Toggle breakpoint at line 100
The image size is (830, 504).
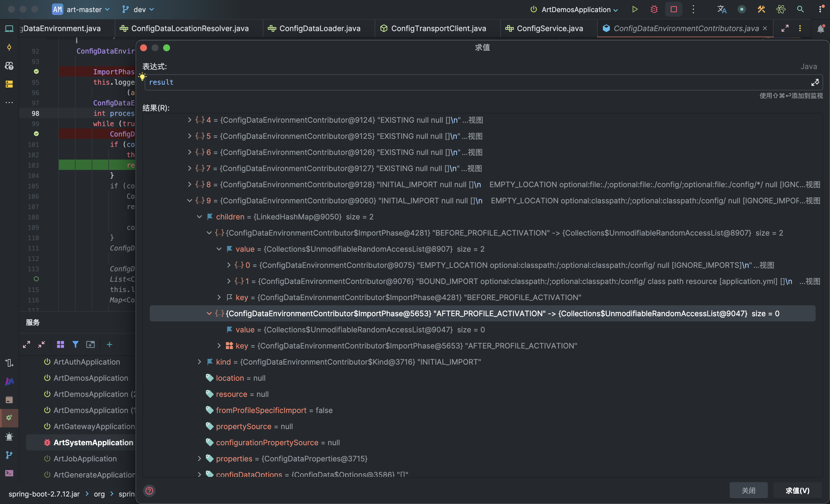36,134
